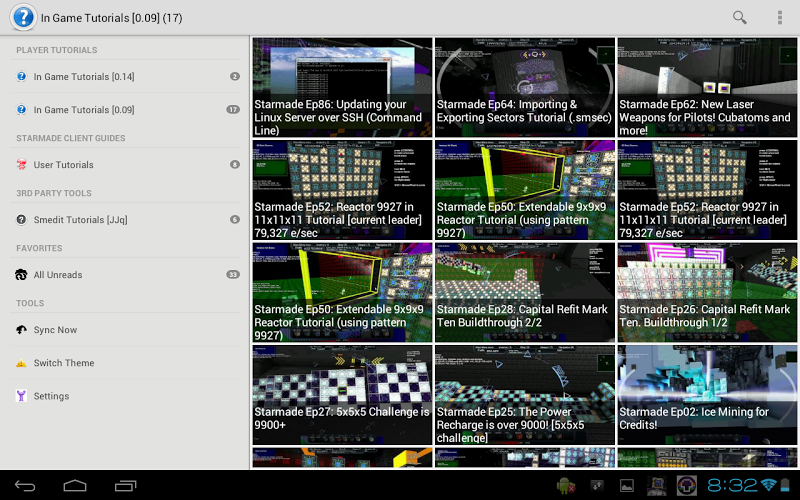
Task: Click the Switch Theme warning icon
Action: coord(21,363)
